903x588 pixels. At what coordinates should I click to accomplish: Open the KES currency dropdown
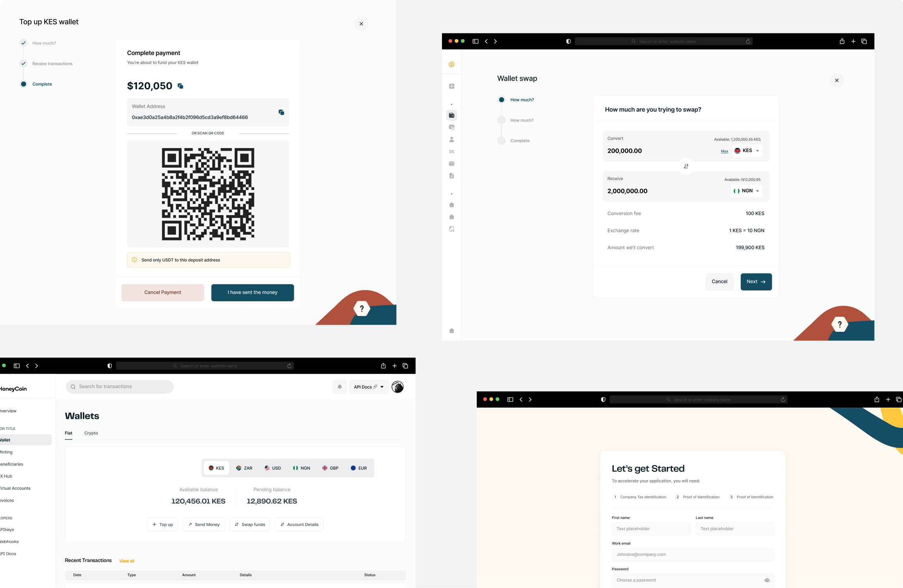(747, 151)
